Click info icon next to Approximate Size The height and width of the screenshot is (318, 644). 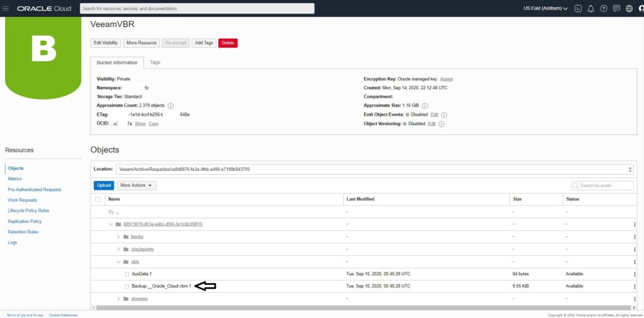click(425, 106)
